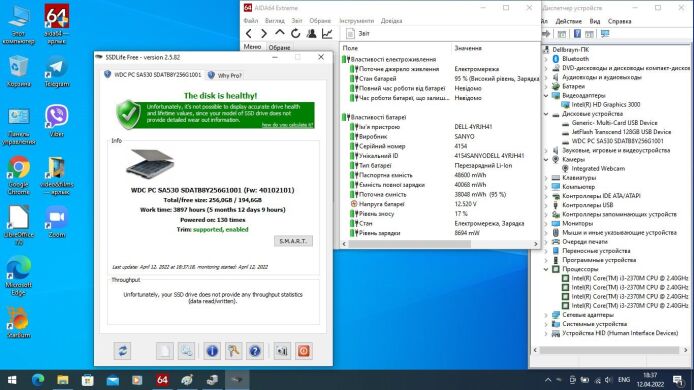This screenshot has width=694, height=390.
Task: Click the AIDA64 Звіт report toolbar button
Action: tap(358, 33)
